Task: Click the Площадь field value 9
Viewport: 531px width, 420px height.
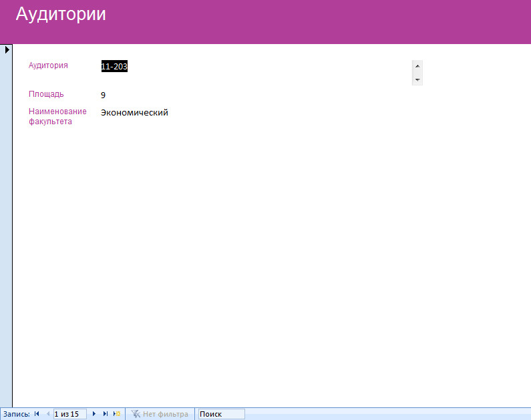Action: (104, 95)
